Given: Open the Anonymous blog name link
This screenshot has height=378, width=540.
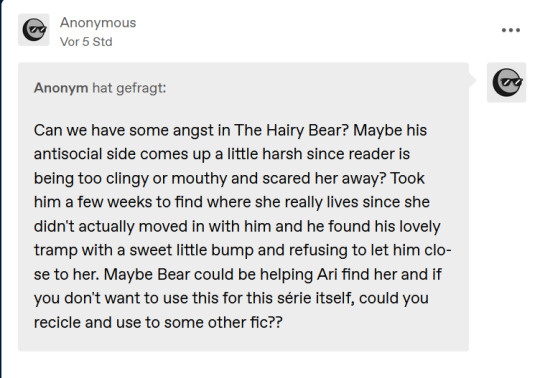Looking at the screenshot, I should coord(98,23).
